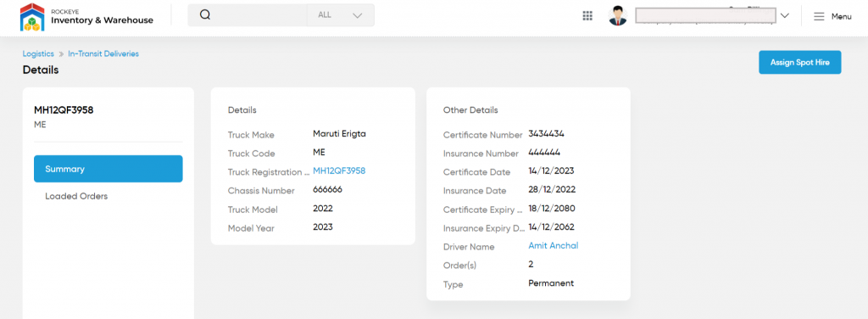Expand the user account dropdown chevron
The width and height of the screenshot is (868, 319).
coord(784,16)
